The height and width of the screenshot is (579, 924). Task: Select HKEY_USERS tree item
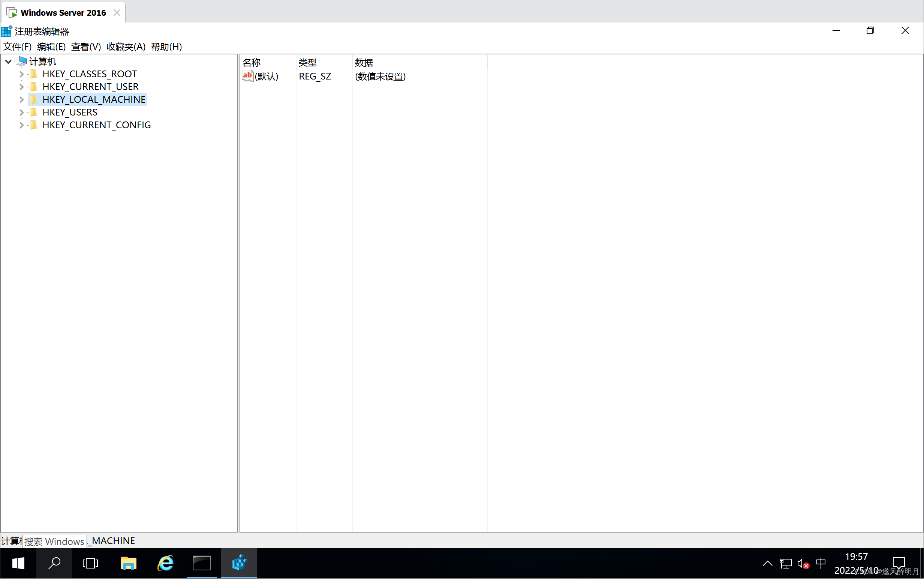(69, 111)
